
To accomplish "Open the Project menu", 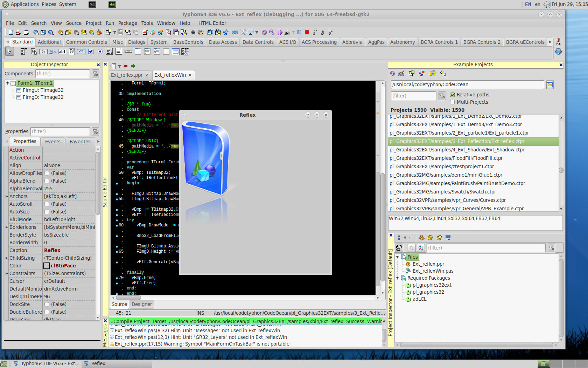I will pos(93,23).
